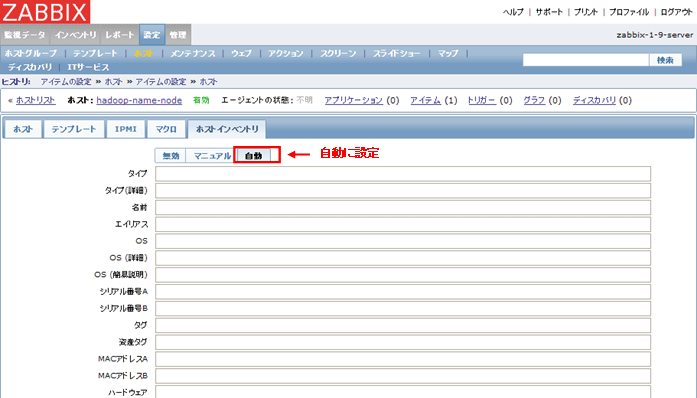Click the OS input field
Viewport: 697px width, 398px height.
coord(403,241)
